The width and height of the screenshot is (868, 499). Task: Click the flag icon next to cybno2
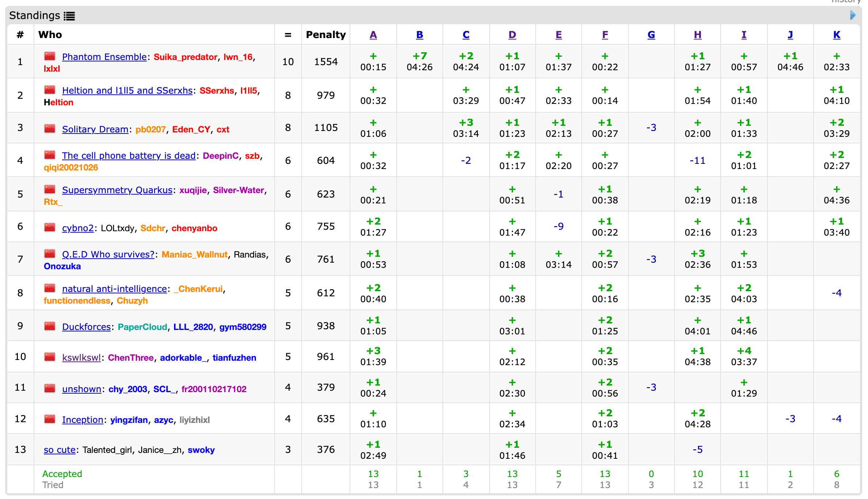tap(50, 227)
